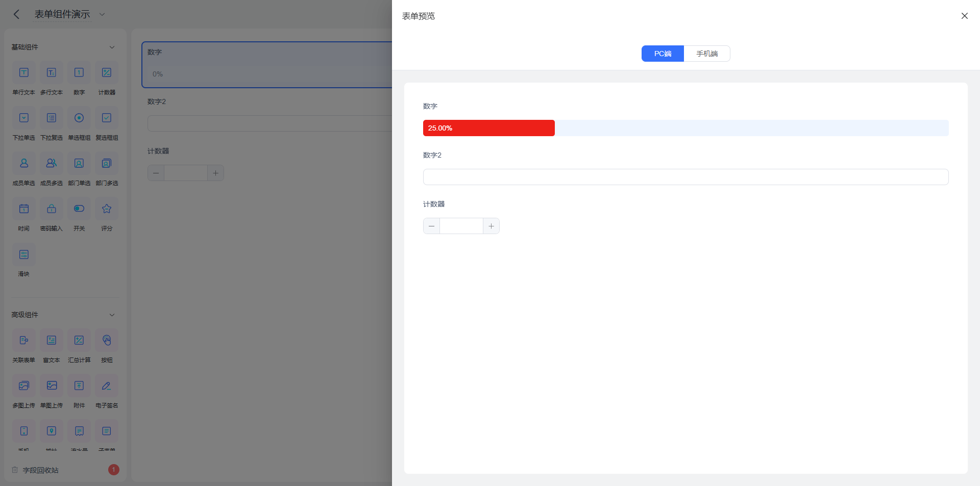Select the 评分 star icon
This screenshot has height=486, width=980.
pyautogui.click(x=107, y=209)
